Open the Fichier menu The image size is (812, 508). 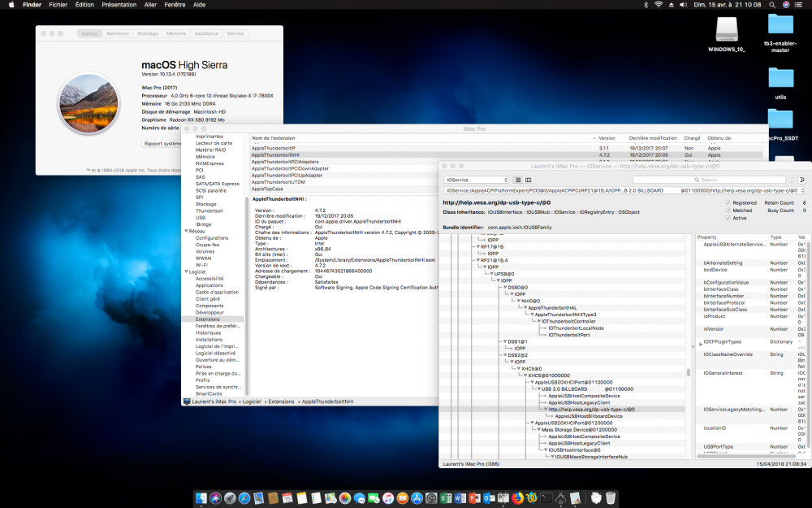(58, 5)
